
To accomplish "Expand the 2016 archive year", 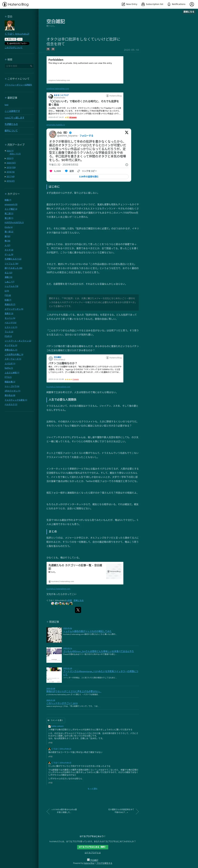I will [x=5, y=181].
